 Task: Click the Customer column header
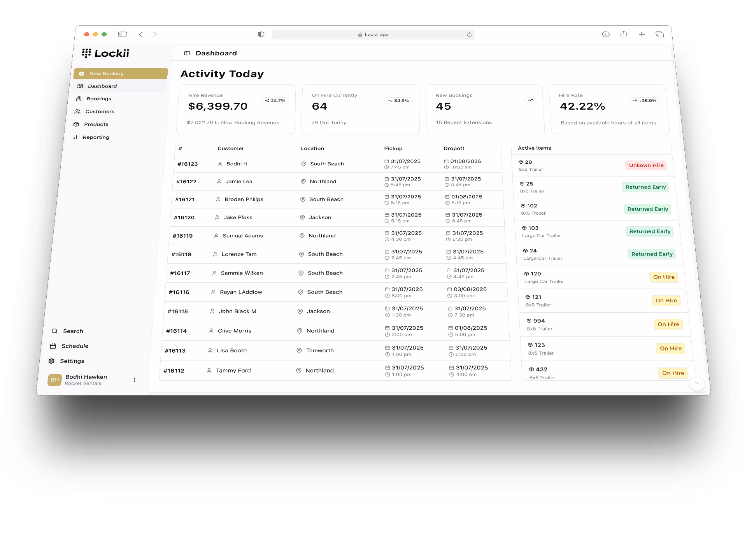pyautogui.click(x=231, y=149)
